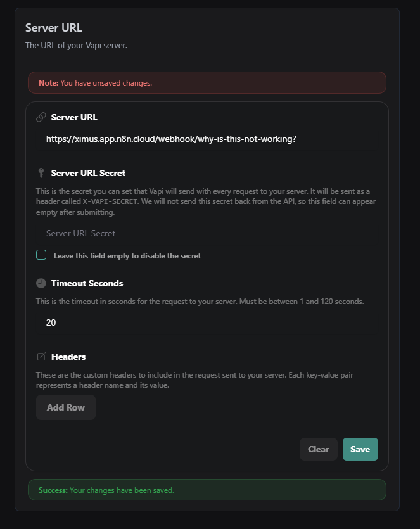
Task: Click the clock icon beside Timeout Seconds
Action: click(41, 283)
